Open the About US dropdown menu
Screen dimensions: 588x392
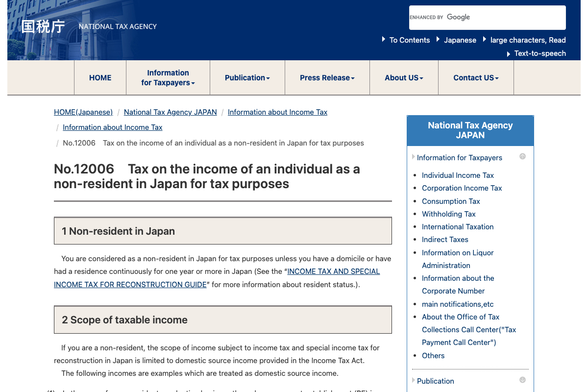(404, 78)
